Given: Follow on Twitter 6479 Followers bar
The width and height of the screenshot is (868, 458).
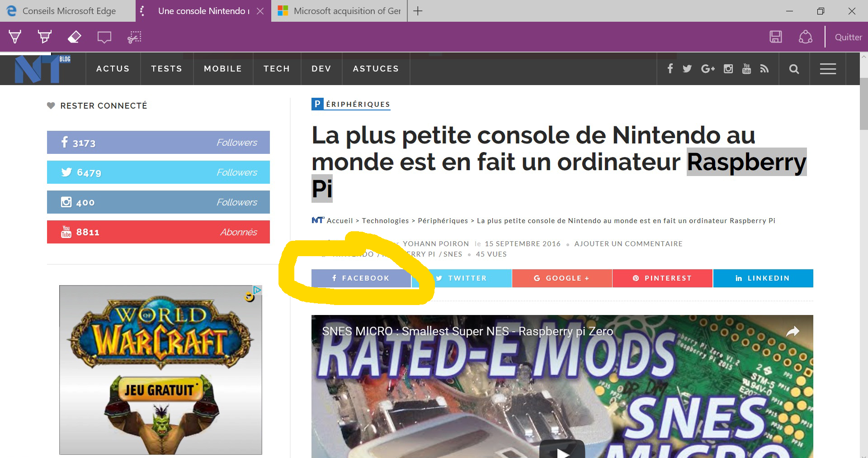Looking at the screenshot, I should 158,172.
